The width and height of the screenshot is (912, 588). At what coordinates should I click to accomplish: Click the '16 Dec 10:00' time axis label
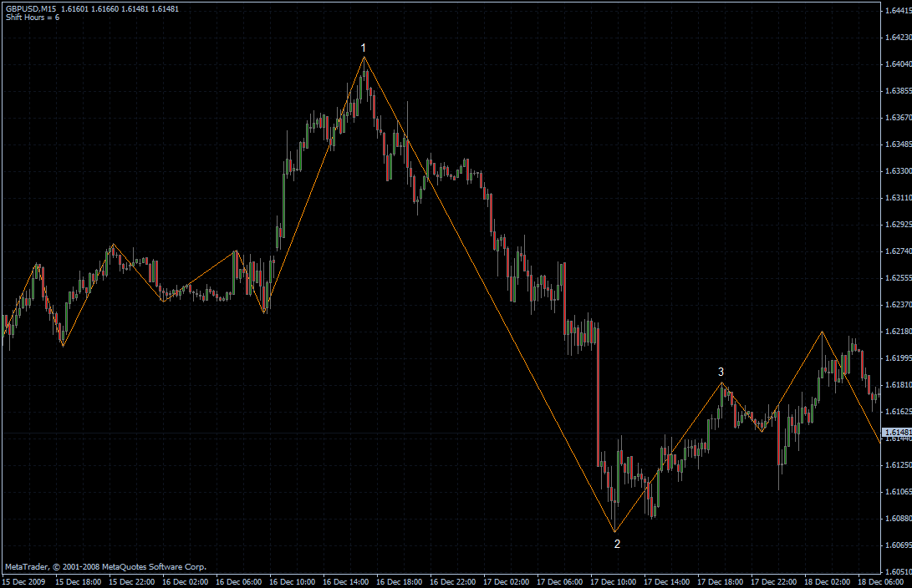[292, 581]
